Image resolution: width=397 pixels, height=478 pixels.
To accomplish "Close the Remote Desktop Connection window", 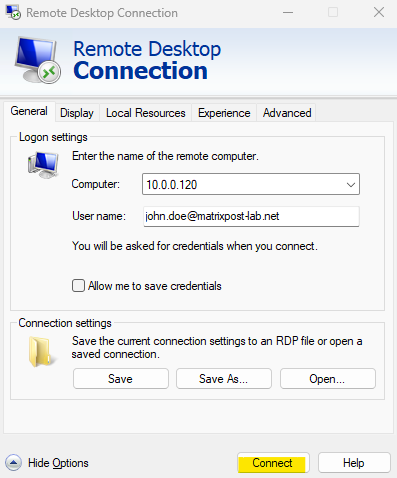I will click(x=379, y=13).
